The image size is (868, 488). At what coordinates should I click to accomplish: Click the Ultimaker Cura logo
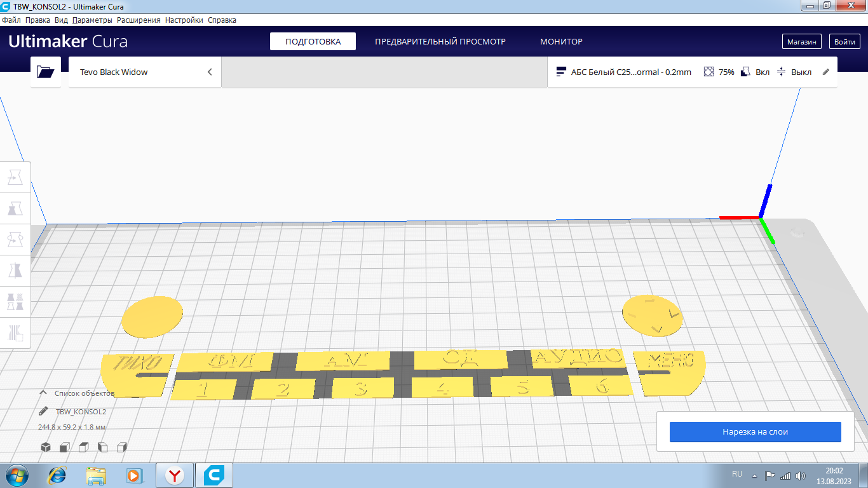tap(68, 42)
